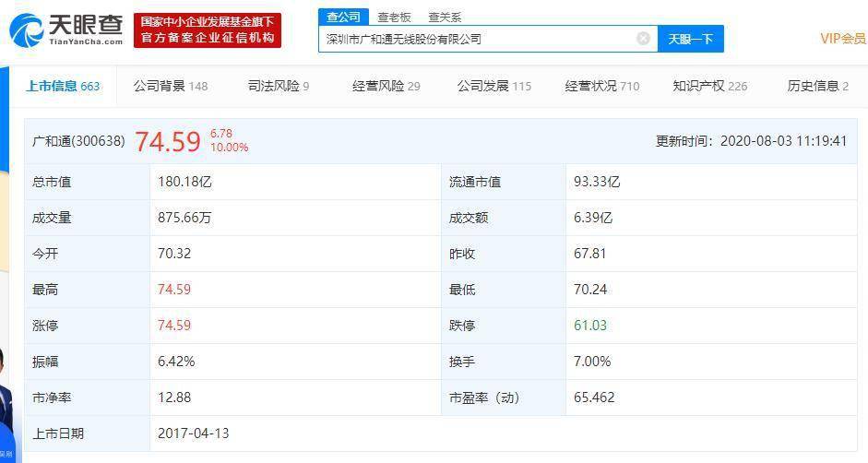
Task: Open the 历史信息 2 tab
Action: 817,86
